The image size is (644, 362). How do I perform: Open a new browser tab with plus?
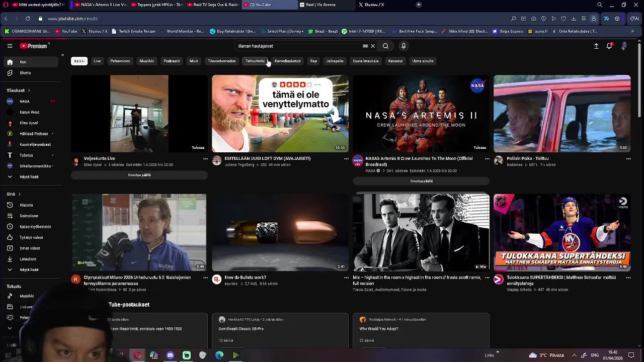419,5
